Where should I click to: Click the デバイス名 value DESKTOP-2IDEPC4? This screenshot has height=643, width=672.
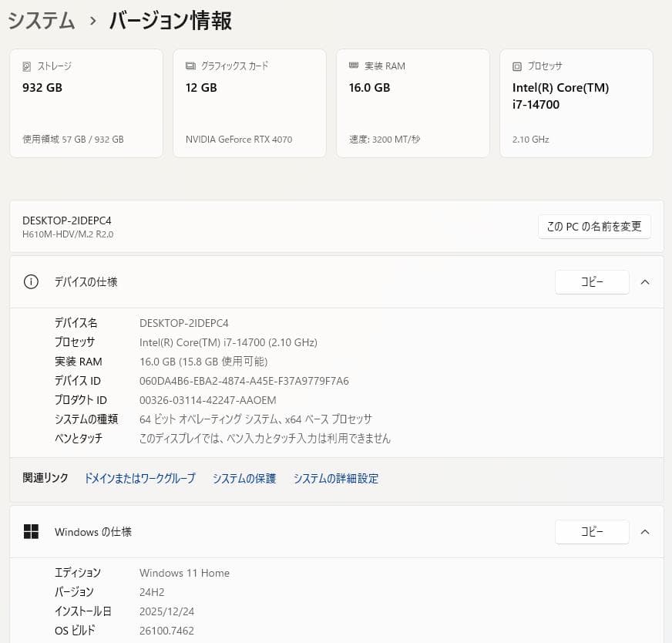(x=184, y=323)
